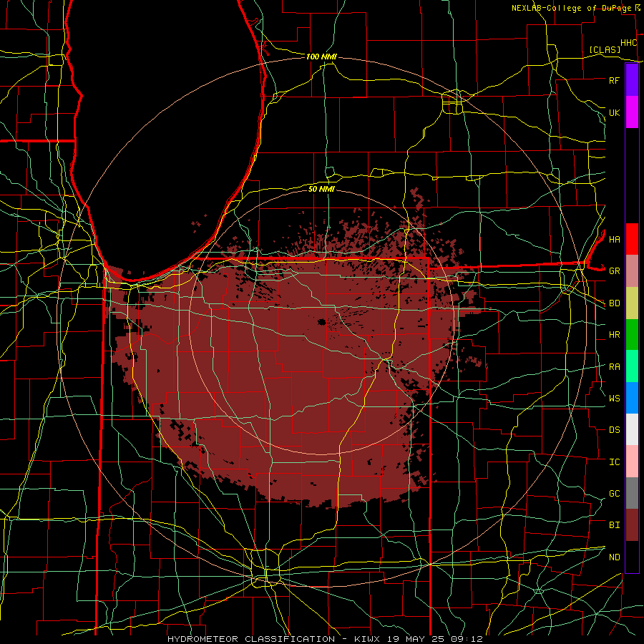Click the HR green legend color swatch
Image resolution: width=644 pixels, height=644 pixels.
point(632,335)
